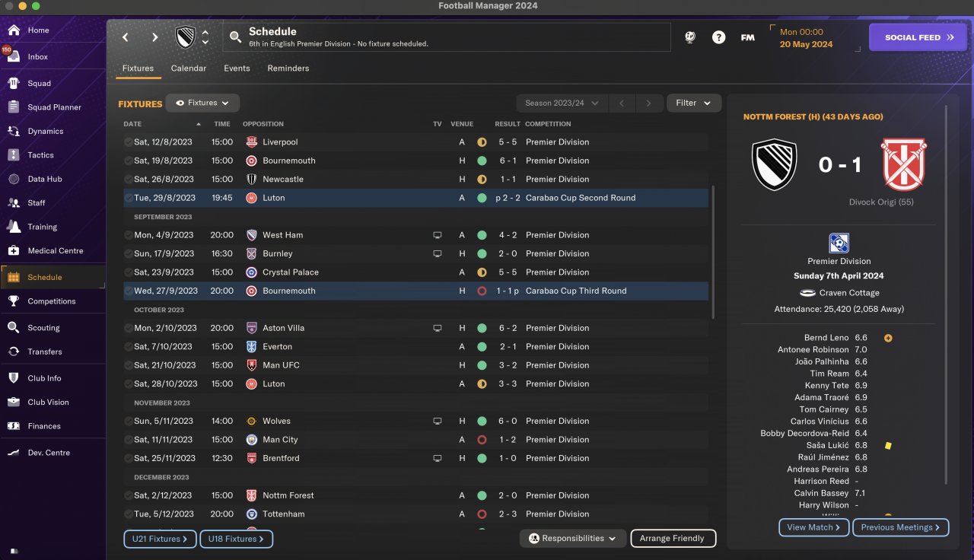Viewport: 974px width, 560px height.
Task: Open the Season 2023/24 dropdown
Action: [x=562, y=103]
